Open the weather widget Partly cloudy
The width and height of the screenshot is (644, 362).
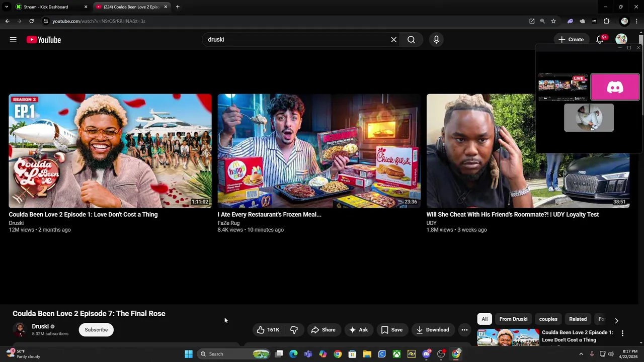point(23,354)
